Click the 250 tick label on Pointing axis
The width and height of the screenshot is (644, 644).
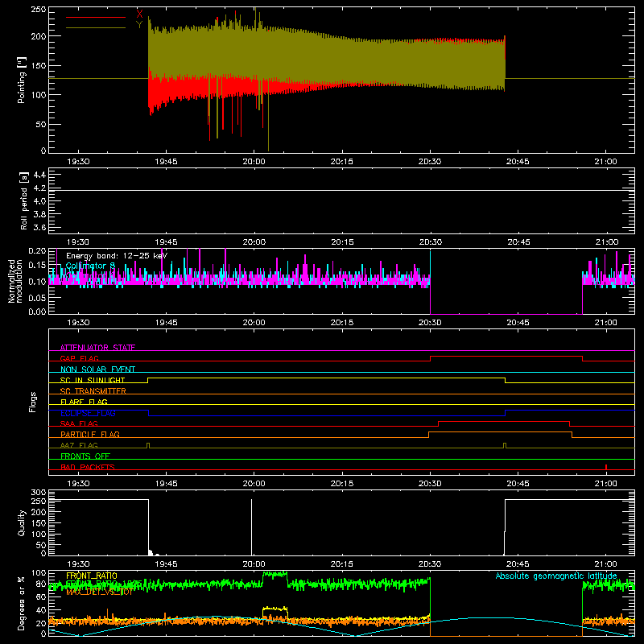(39, 10)
